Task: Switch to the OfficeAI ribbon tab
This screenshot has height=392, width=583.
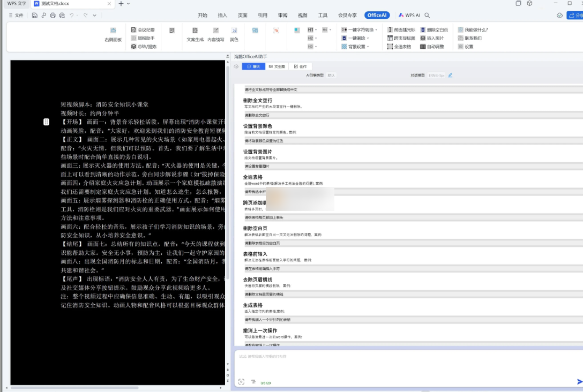Action: pyautogui.click(x=377, y=15)
